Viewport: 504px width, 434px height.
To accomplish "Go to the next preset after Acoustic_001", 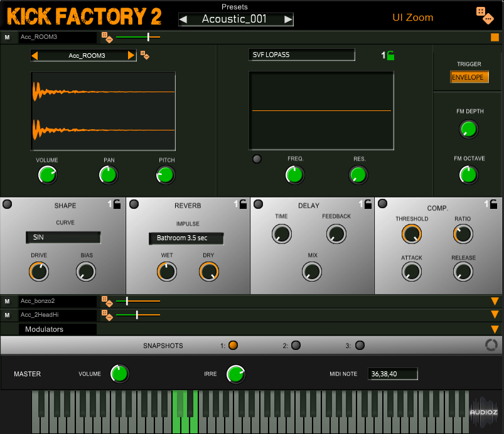I will tap(288, 19).
